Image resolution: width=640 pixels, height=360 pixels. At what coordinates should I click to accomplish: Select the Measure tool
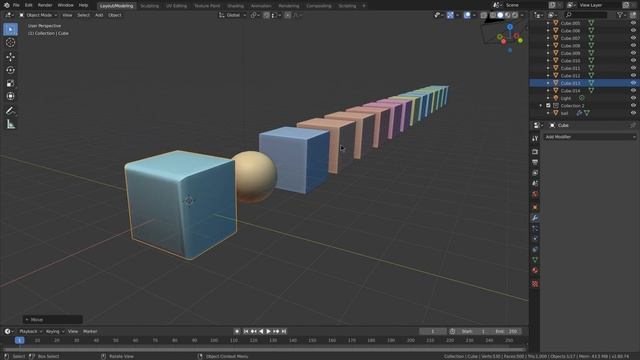[x=11, y=124]
